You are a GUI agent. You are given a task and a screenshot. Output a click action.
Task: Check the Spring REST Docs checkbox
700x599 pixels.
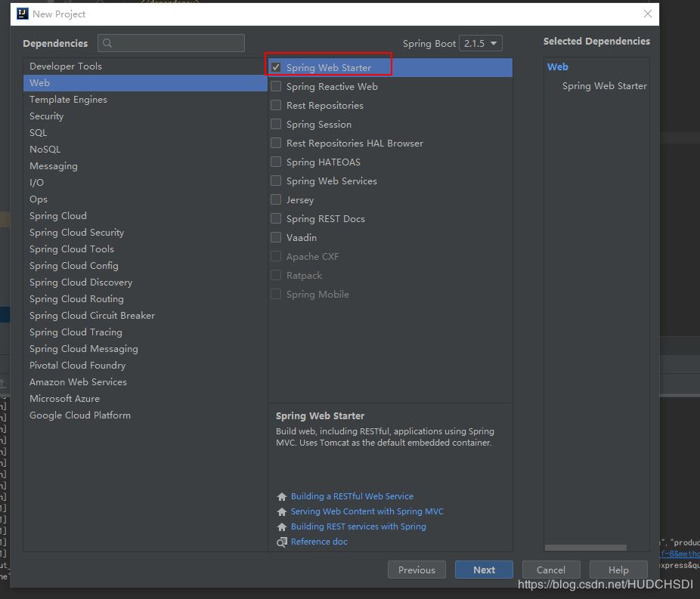276,218
